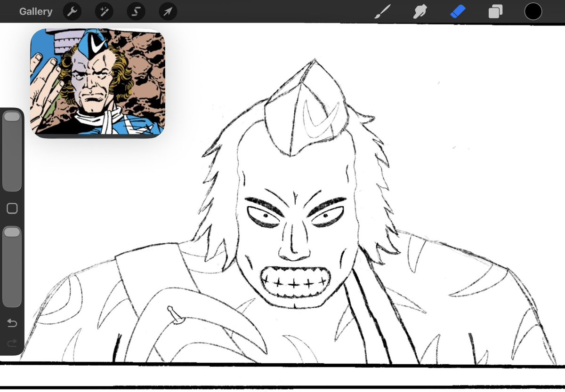Image resolution: width=565 pixels, height=392 pixels.
Task: Adjust the brush size slider
Action: (12, 151)
